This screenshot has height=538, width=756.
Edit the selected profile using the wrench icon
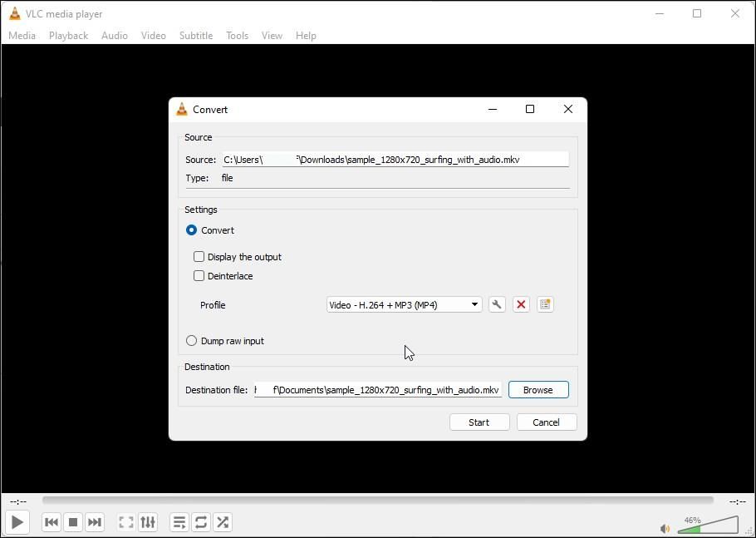[x=496, y=304]
